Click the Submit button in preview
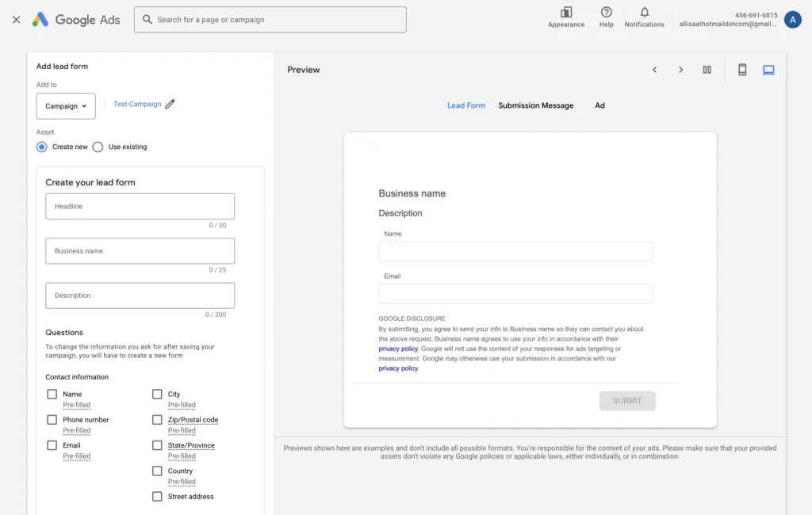The image size is (812, 515). (x=626, y=401)
